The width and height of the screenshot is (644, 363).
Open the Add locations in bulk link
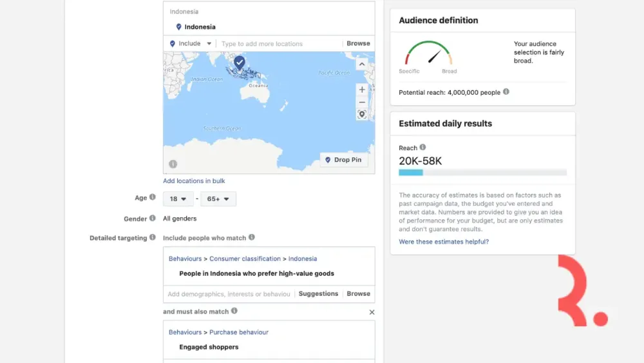194,181
